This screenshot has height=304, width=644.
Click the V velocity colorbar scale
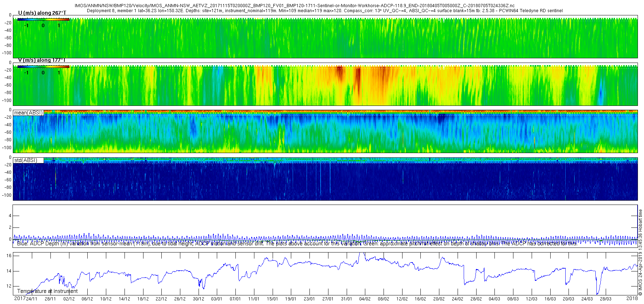click(43, 67)
